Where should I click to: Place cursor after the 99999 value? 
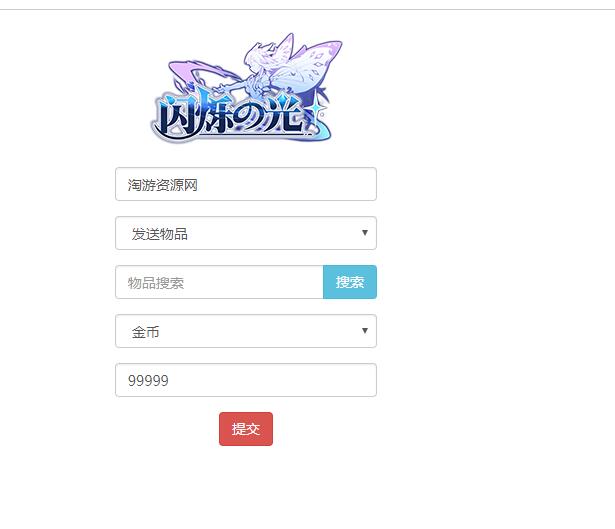tap(170, 381)
